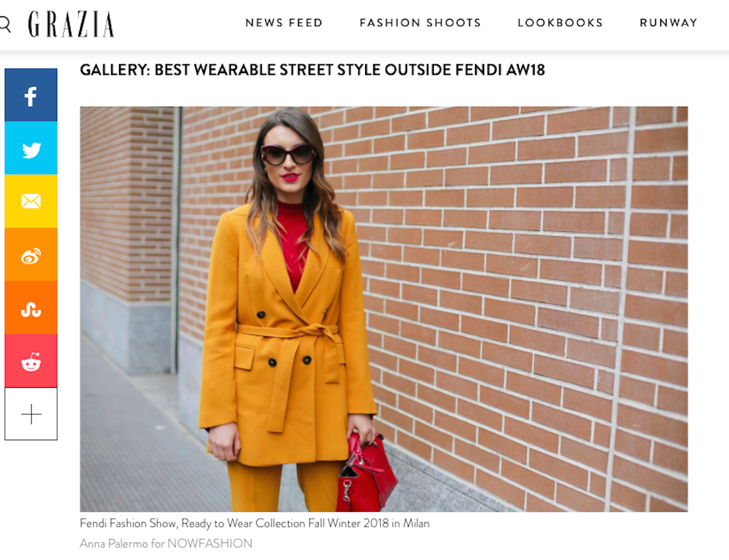Open the News Feed menu
The image size is (729, 560).
click(x=284, y=23)
